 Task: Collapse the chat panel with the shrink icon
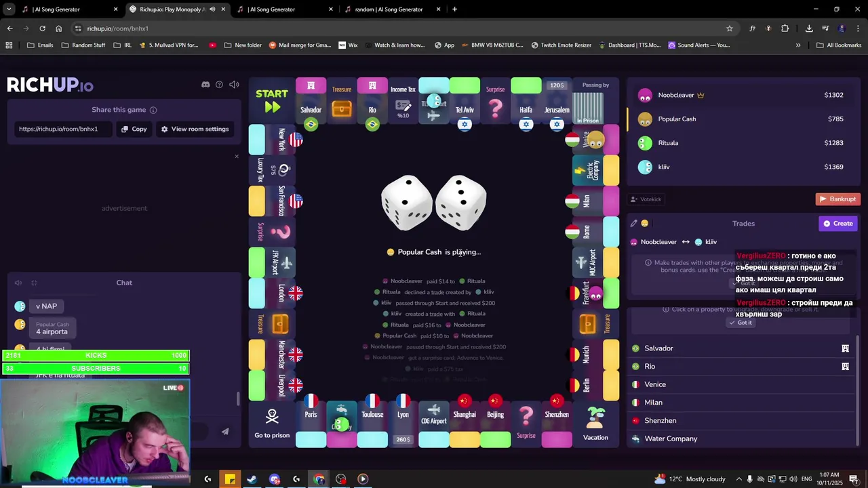click(x=34, y=283)
